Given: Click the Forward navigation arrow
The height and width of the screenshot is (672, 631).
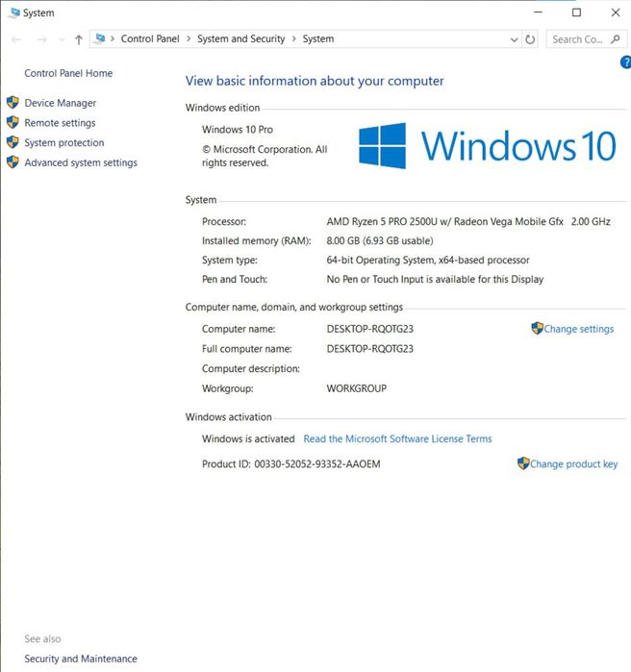Looking at the screenshot, I should [41, 39].
